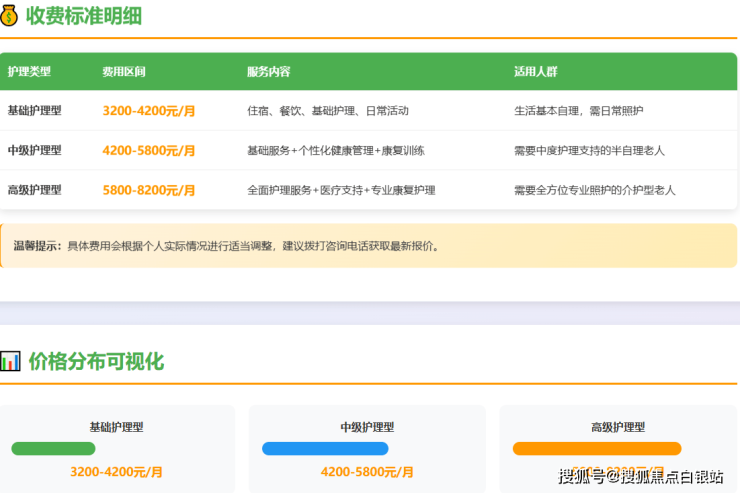Click the 适用人群 column header
This screenshot has width=740, height=493.
coord(535,72)
